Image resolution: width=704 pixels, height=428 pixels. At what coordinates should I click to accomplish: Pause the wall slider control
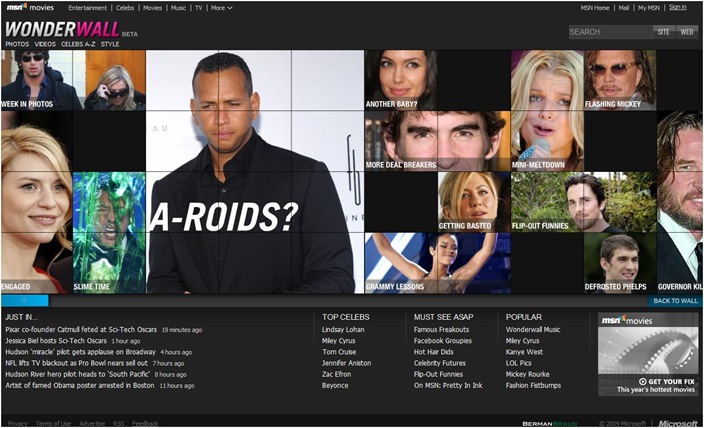[x=25, y=300]
